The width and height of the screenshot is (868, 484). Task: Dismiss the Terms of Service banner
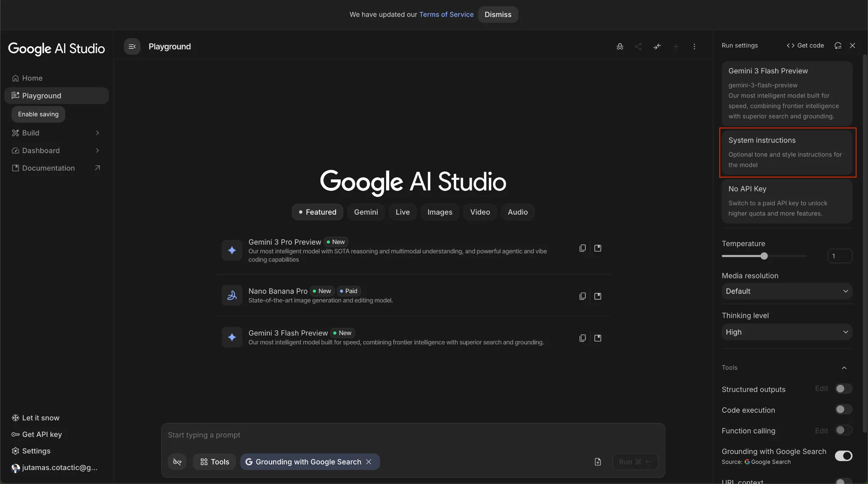[498, 14]
